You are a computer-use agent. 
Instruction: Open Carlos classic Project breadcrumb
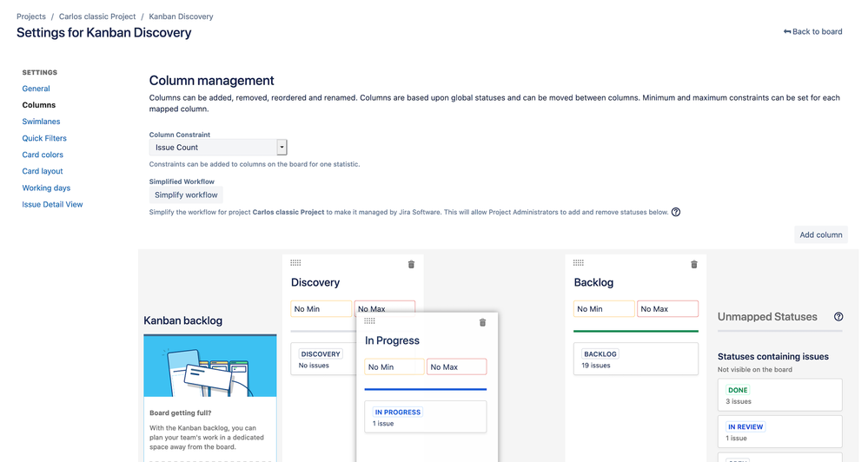coord(97,16)
